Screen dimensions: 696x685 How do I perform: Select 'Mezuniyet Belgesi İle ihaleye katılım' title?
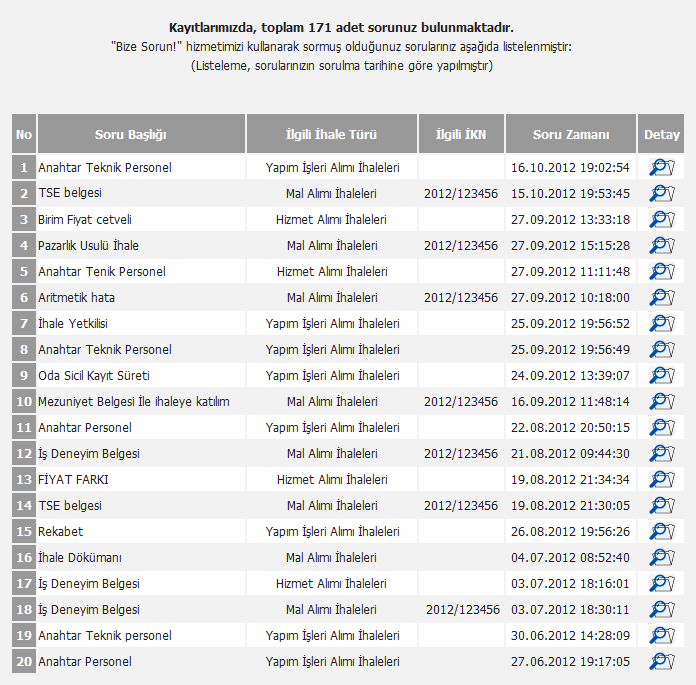point(134,401)
